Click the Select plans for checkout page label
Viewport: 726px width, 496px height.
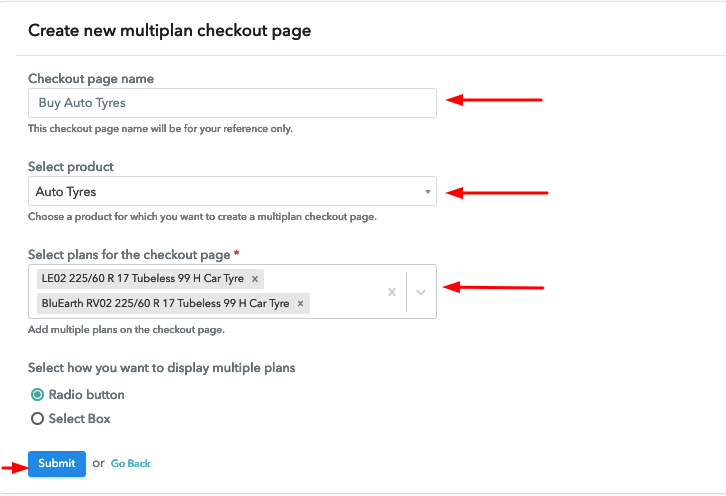pyautogui.click(x=129, y=255)
